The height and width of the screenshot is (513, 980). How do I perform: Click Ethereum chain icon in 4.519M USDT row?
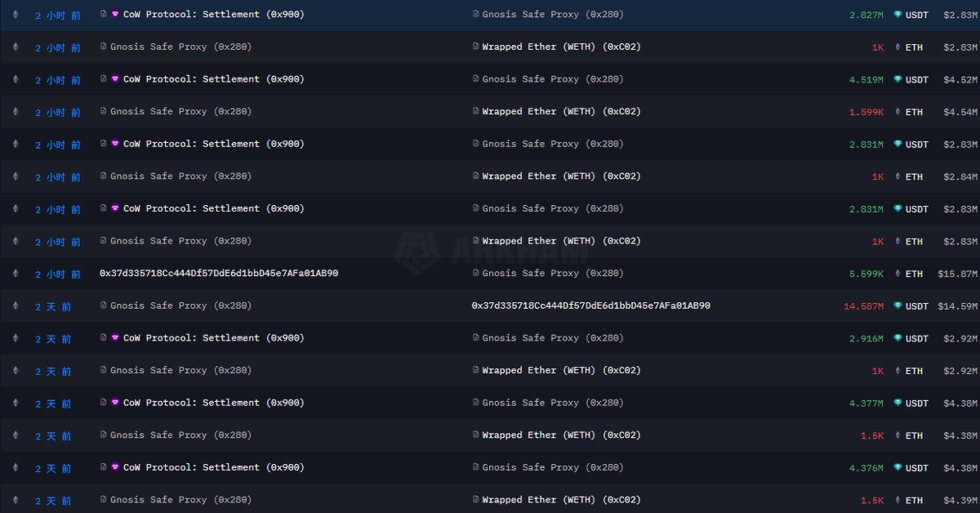[x=15, y=79]
